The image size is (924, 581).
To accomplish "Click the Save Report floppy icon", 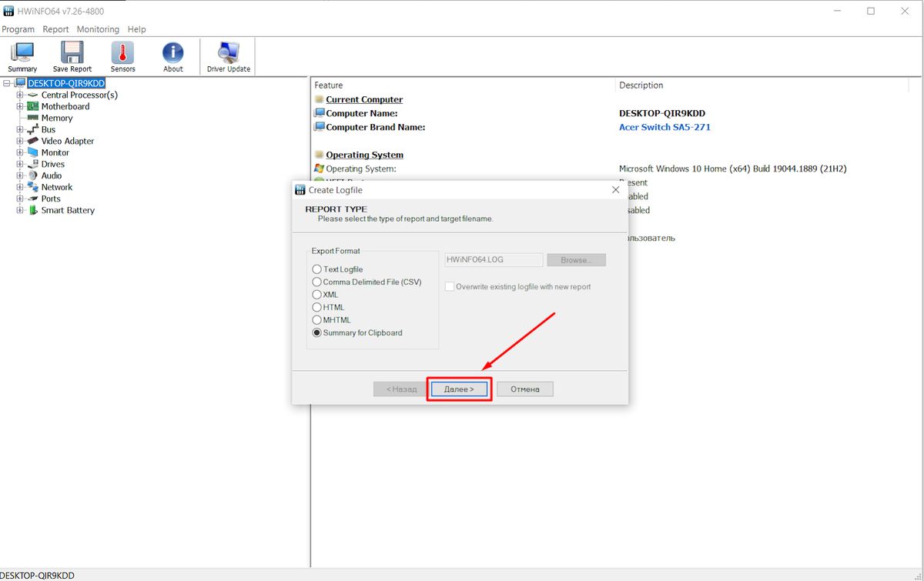I will point(72,53).
